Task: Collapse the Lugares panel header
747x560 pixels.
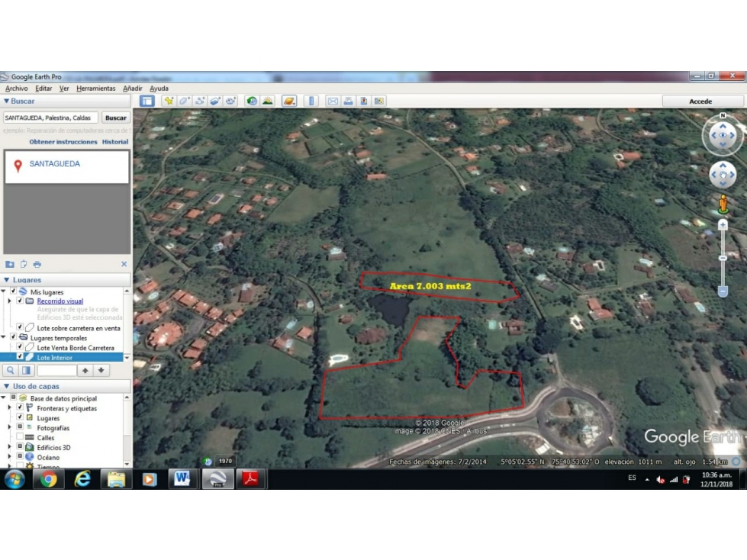Action: point(7,279)
